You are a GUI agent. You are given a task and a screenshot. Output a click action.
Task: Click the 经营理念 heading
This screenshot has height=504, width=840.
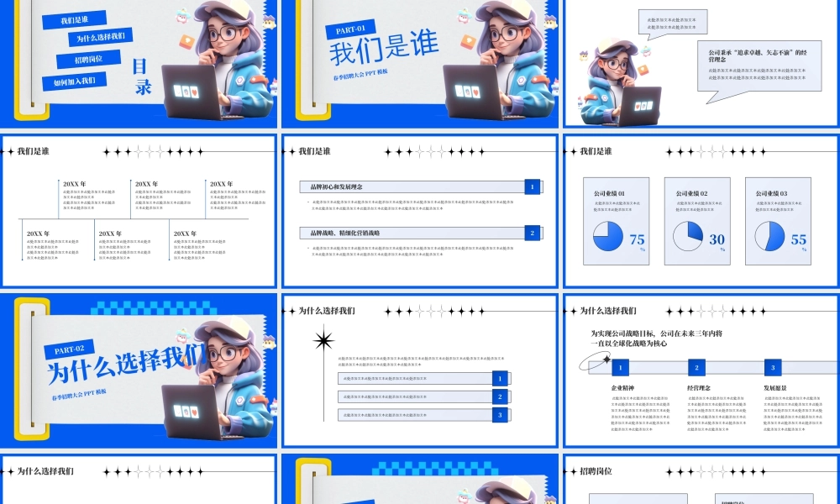(x=699, y=388)
